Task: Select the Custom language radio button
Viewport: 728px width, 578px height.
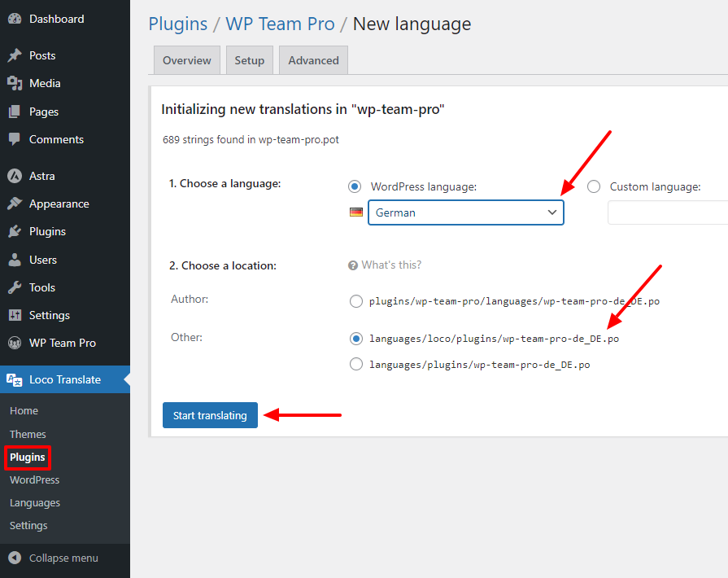Action: click(x=594, y=186)
